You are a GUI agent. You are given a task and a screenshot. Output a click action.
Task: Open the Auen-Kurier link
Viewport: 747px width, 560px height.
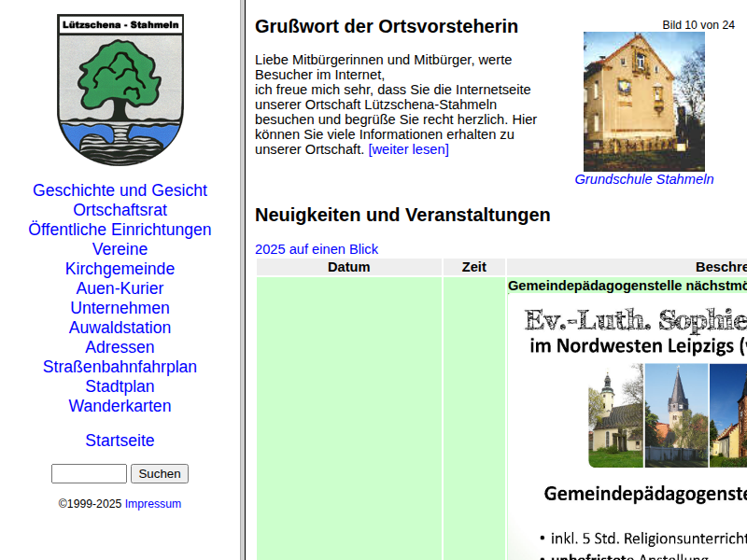120,288
